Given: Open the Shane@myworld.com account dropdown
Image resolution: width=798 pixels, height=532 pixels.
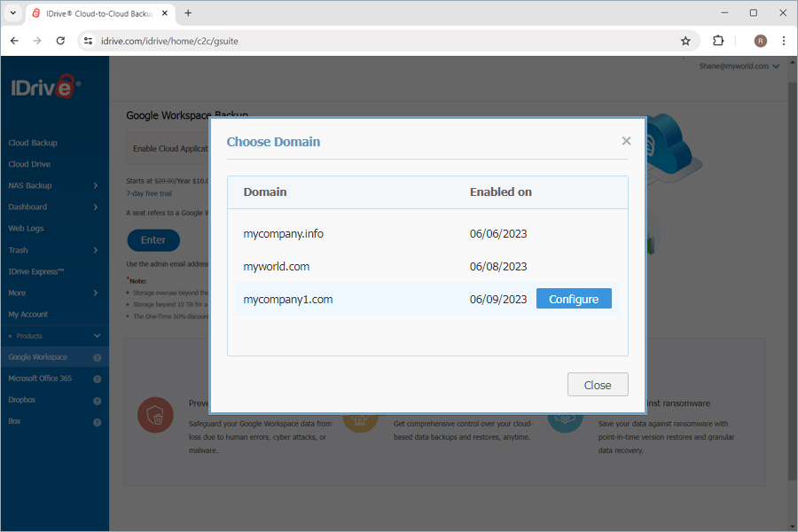Looking at the screenshot, I should tap(739, 66).
